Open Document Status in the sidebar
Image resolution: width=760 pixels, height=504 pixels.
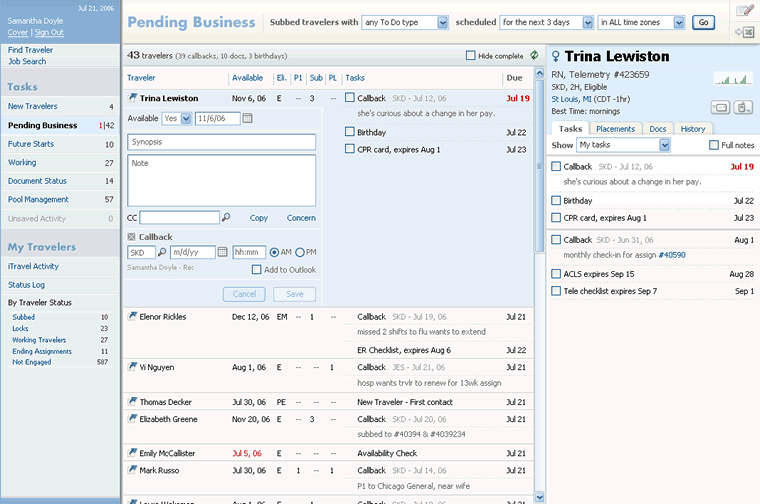pos(60,181)
